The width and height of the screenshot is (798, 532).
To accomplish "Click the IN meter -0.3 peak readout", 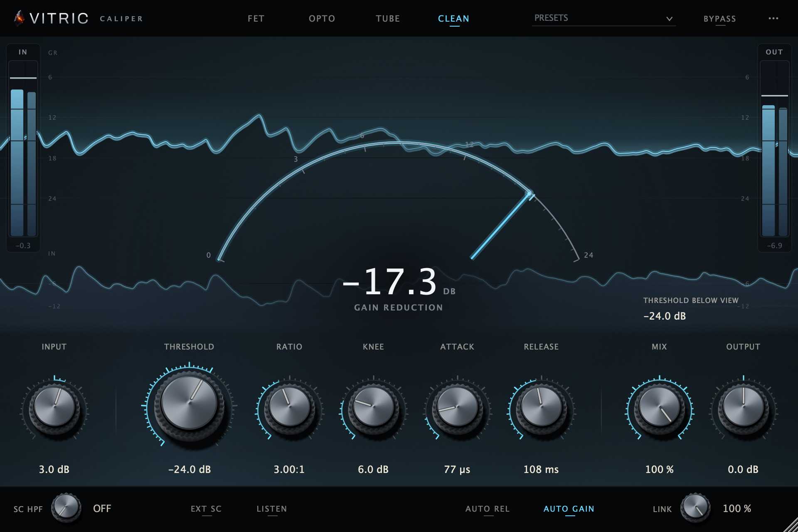I will 23,246.
